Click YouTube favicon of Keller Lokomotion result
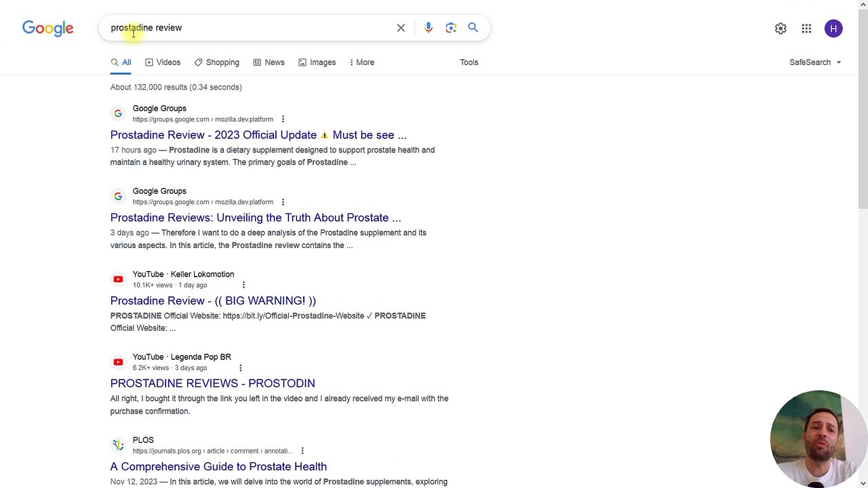This screenshot has height=488, width=868. click(118, 279)
